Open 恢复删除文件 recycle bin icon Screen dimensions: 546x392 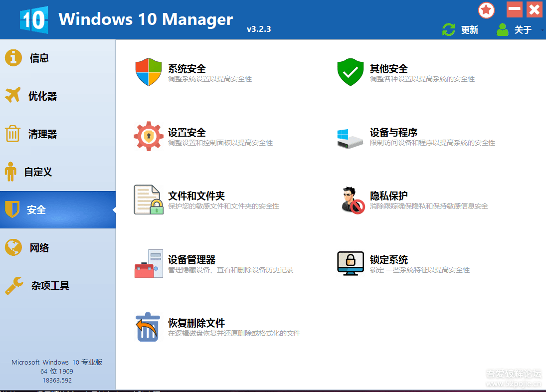[x=148, y=327]
